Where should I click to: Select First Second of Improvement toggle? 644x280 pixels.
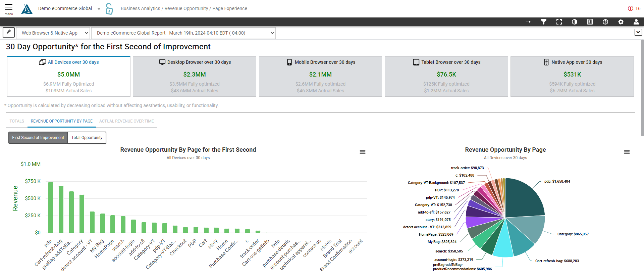tap(38, 138)
